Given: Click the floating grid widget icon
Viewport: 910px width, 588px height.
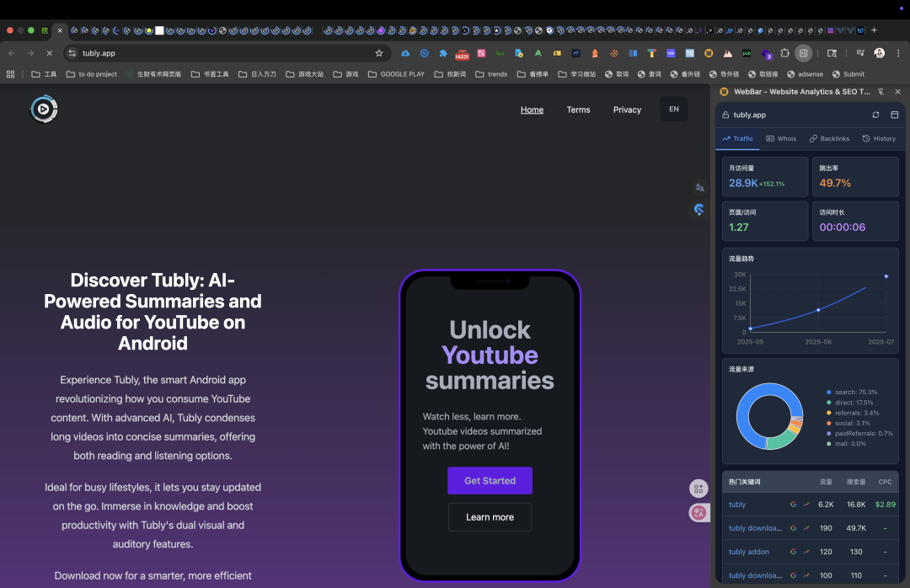Looking at the screenshot, I should 699,489.
